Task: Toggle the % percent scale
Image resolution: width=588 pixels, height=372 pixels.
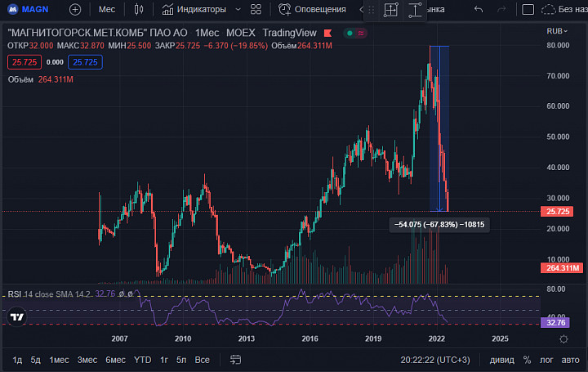Action: coord(527,360)
